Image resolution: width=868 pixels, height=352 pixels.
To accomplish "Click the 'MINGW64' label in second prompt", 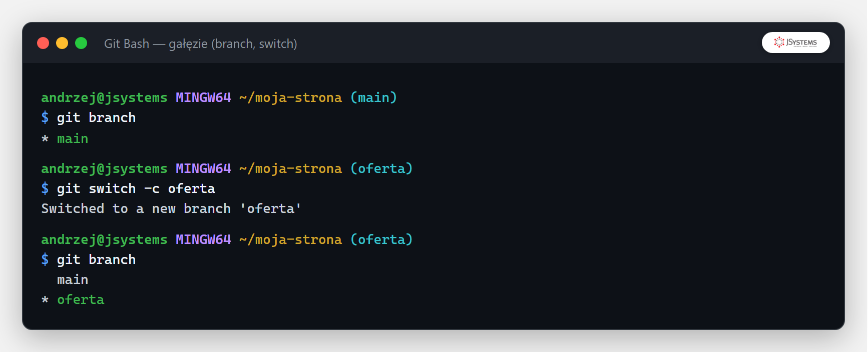I will (203, 168).
